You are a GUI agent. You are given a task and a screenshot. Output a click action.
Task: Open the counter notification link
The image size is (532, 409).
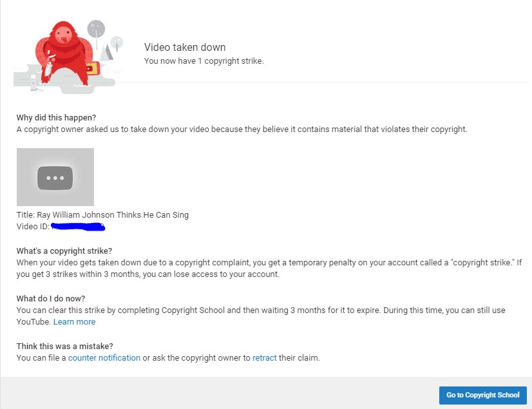pos(104,357)
